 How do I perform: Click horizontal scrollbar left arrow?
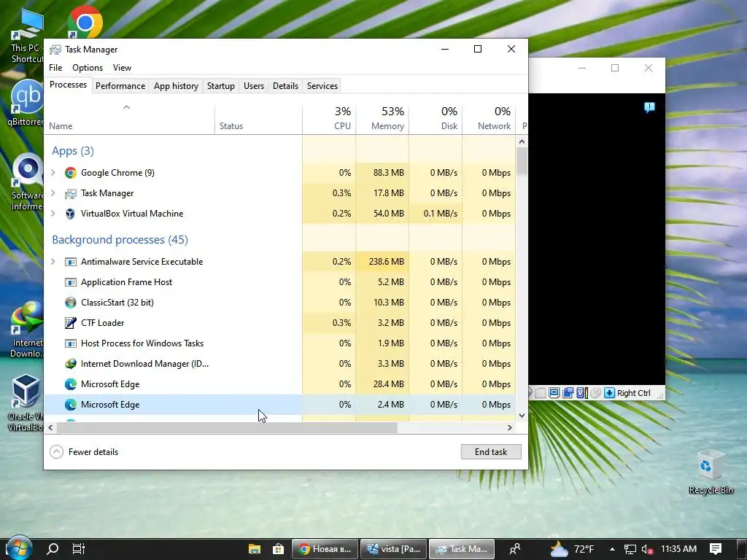pyautogui.click(x=50, y=427)
